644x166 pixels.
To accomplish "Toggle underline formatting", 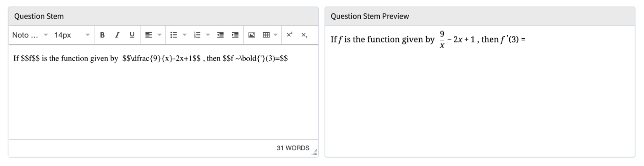I will pyautogui.click(x=132, y=35).
